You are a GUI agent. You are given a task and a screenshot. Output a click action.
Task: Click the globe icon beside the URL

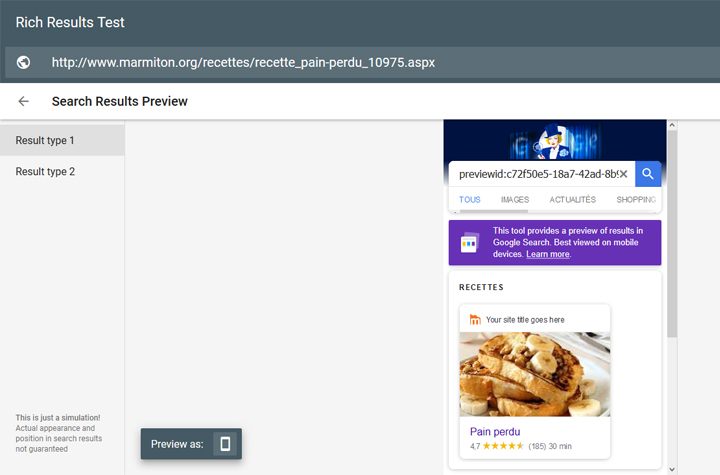pyautogui.click(x=23, y=62)
